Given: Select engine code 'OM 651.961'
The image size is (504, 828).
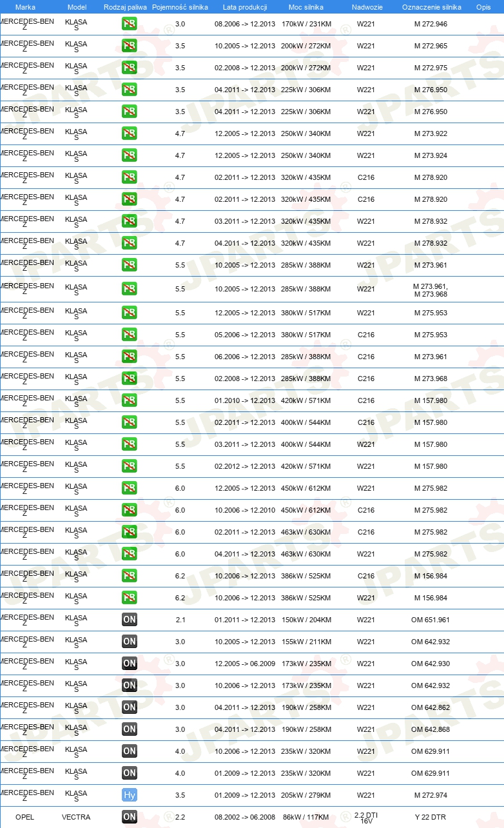Looking at the screenshot, I should [431, 620].
